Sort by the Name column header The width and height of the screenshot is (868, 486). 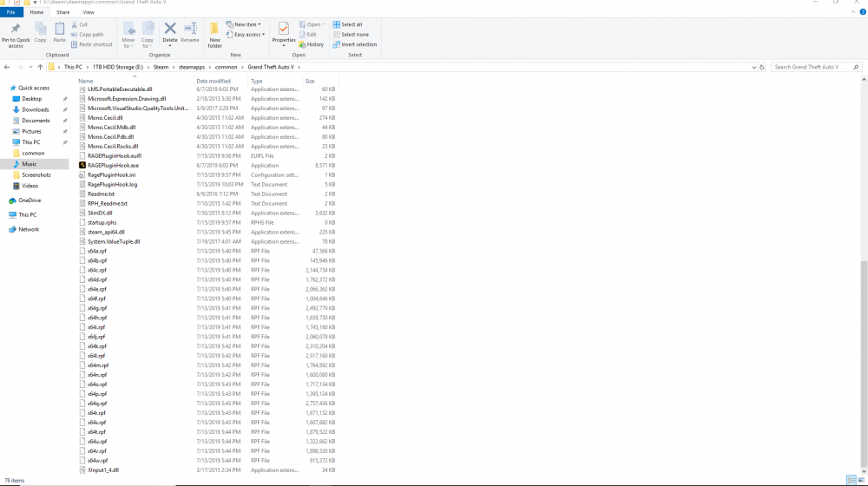click(x=86, y=81)
